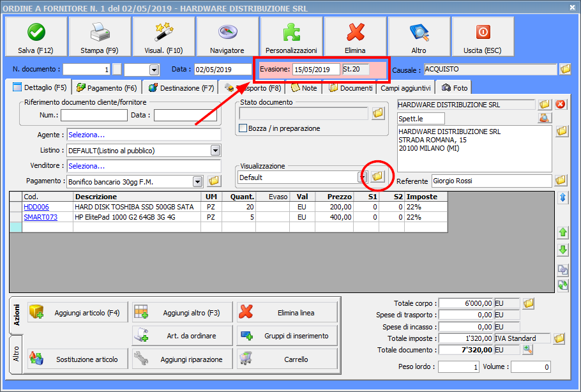Image resolution: width=581 pixels, height=392 pixels.
Task: Click the Evasione date field
Action: pos(315,69)
